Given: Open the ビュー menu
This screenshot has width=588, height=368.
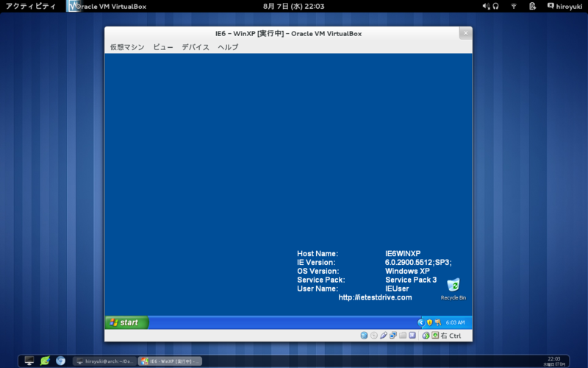Looking at the screenshot, I should pos(163,47).
